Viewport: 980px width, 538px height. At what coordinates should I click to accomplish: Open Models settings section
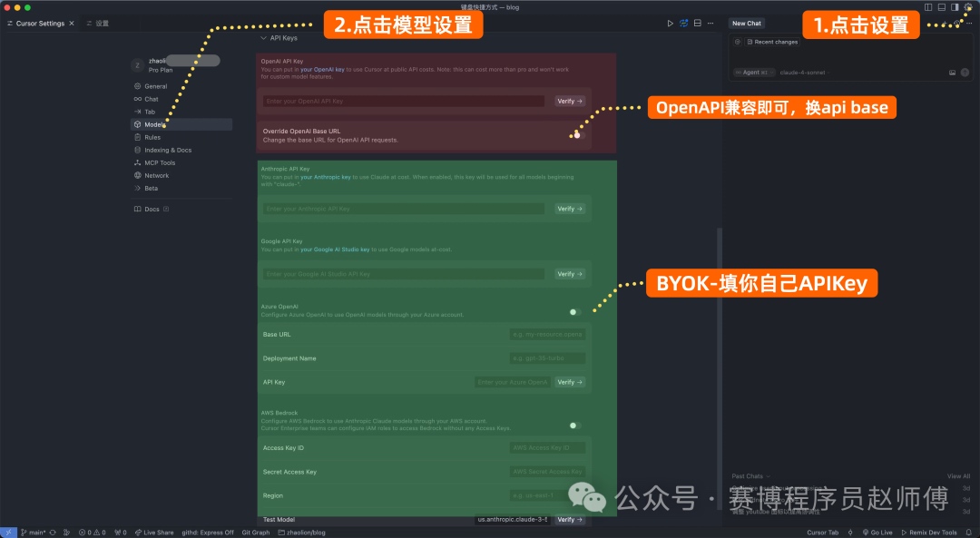pyautogui.click(x=181, y=124)
